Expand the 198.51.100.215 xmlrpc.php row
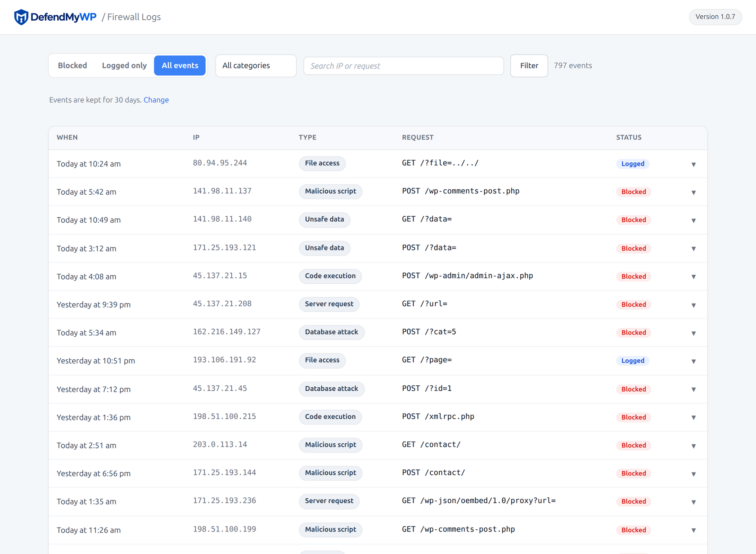This screenshot has width=756, height=554. click(693, 417)
